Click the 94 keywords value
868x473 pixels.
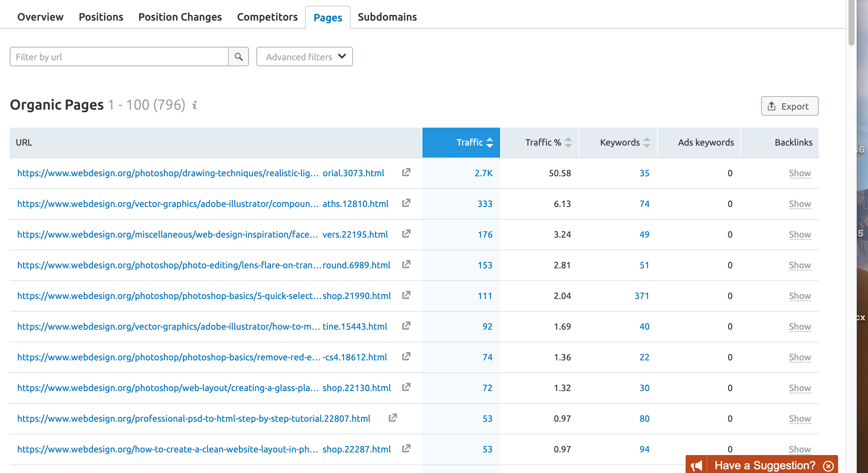click(x=644, y=449)
